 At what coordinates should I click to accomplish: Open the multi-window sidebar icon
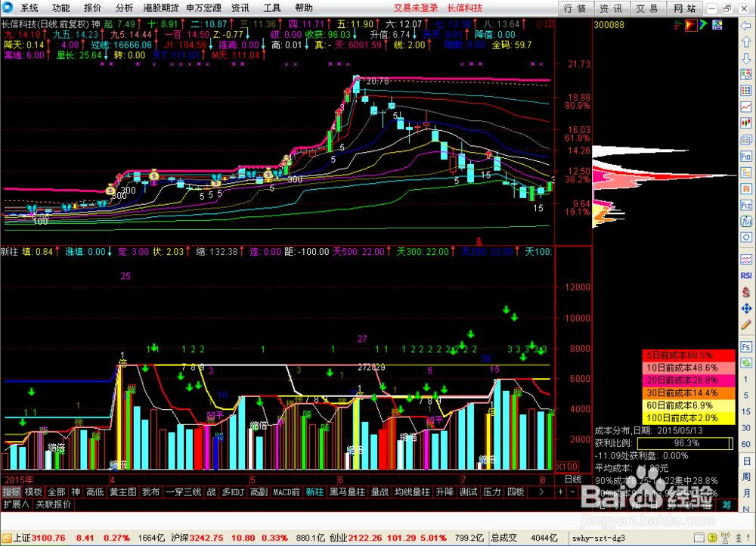(746, 140)
